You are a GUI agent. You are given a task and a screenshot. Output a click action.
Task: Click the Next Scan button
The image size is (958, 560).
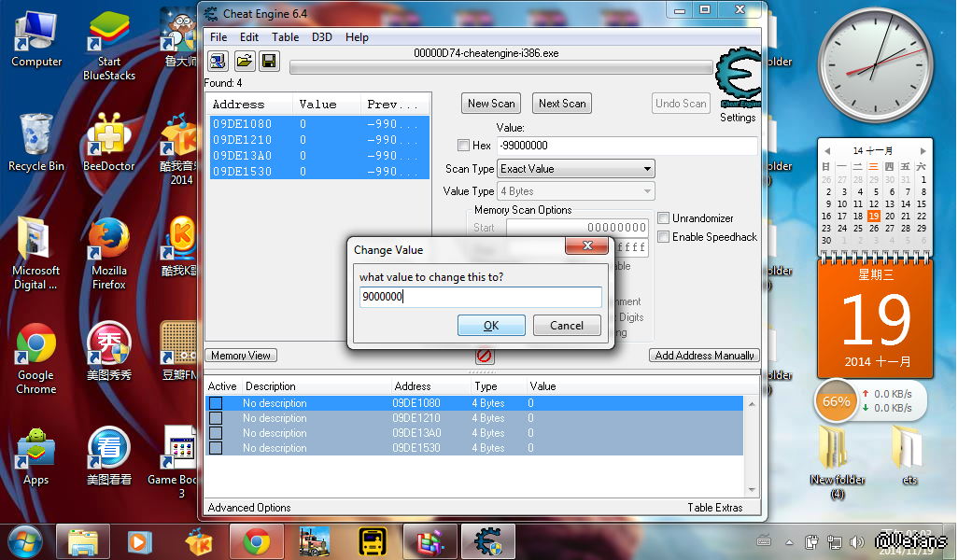click(562, 104)
